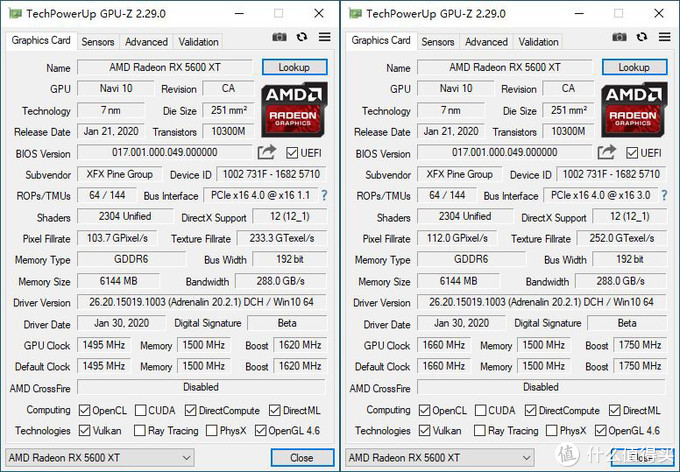Screen dimensions: 680x472
Task: Click the Name field in left window
Action: [x=165, y=67]
